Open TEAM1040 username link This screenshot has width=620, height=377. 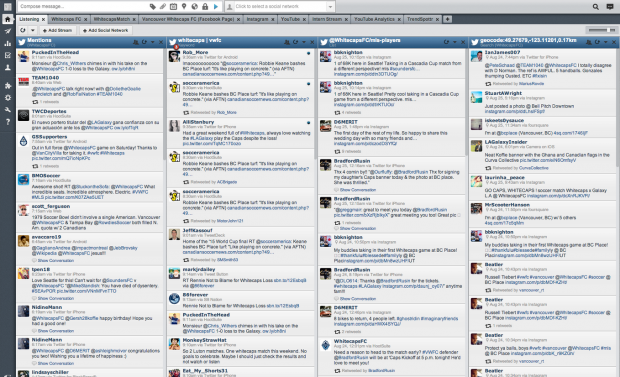pyautogui.click(x=45, y=78)
